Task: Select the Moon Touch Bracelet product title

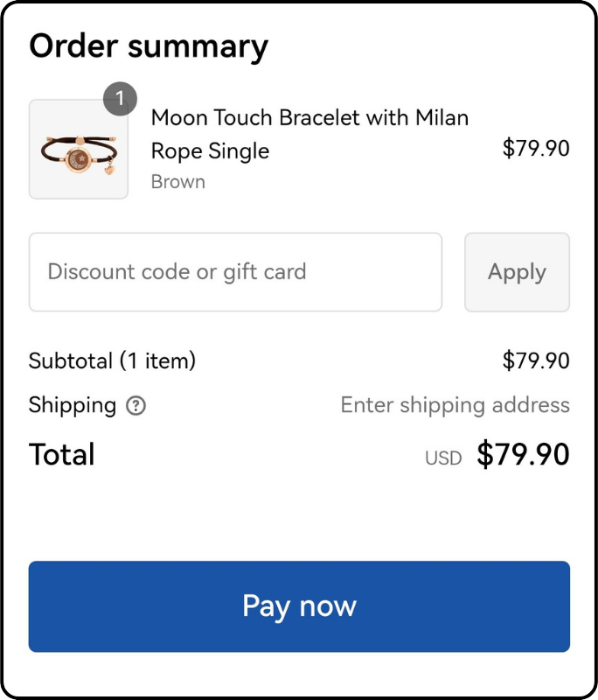Action: point(309,134)
